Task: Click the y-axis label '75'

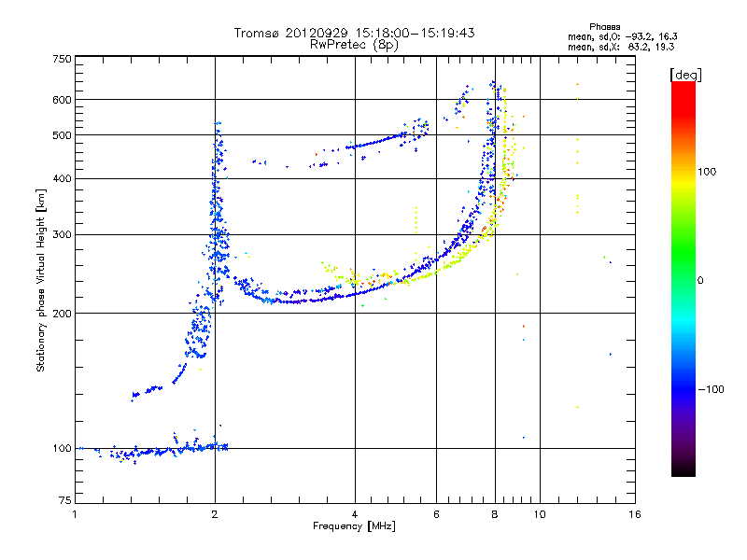Action: (64, 500)
